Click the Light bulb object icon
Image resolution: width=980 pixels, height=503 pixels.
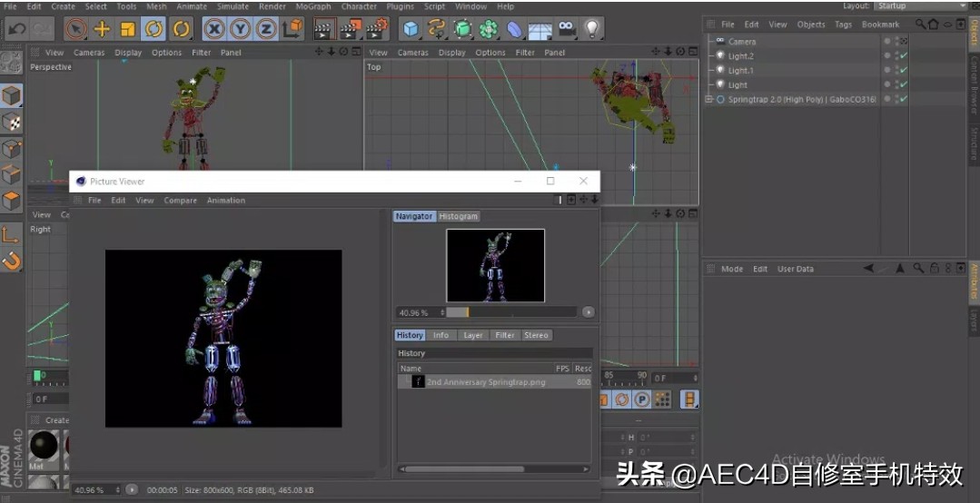coord(592,29)
